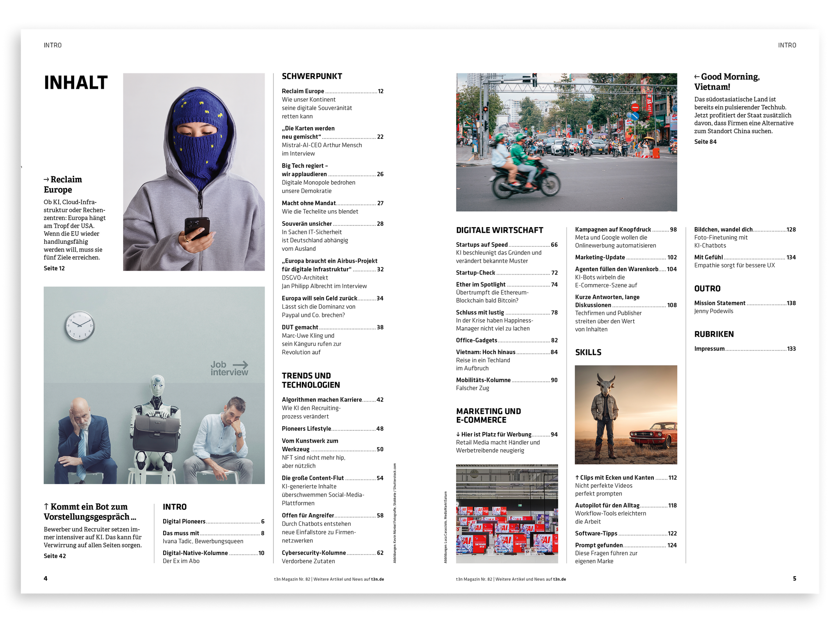Click the t3n.de link on page 4 footer

coord(377,579)
